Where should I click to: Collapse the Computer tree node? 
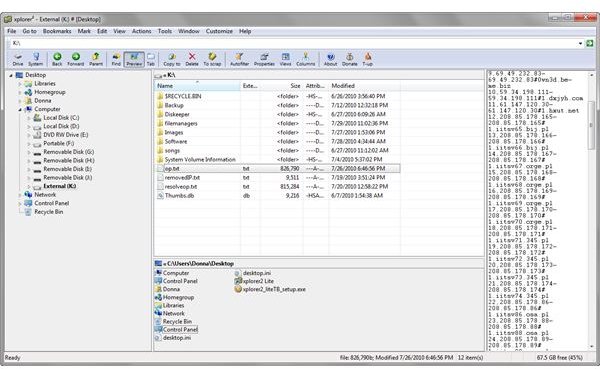[20, 109]
